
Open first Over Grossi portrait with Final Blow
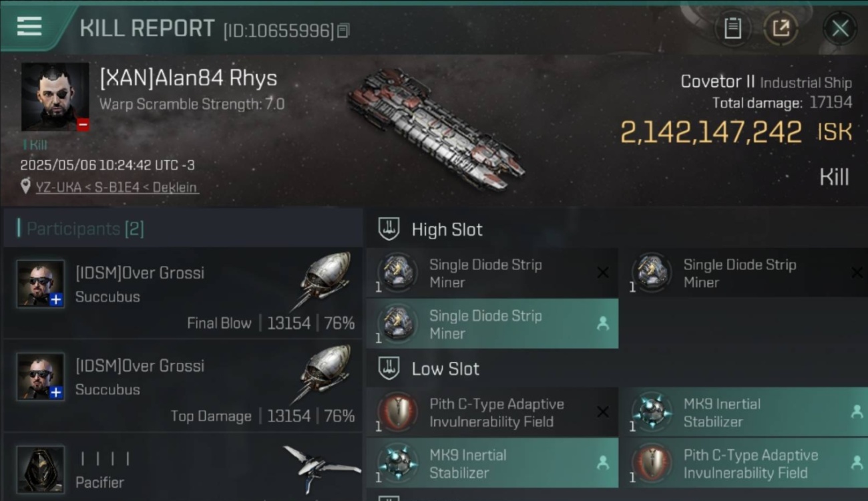pos(41,284)
